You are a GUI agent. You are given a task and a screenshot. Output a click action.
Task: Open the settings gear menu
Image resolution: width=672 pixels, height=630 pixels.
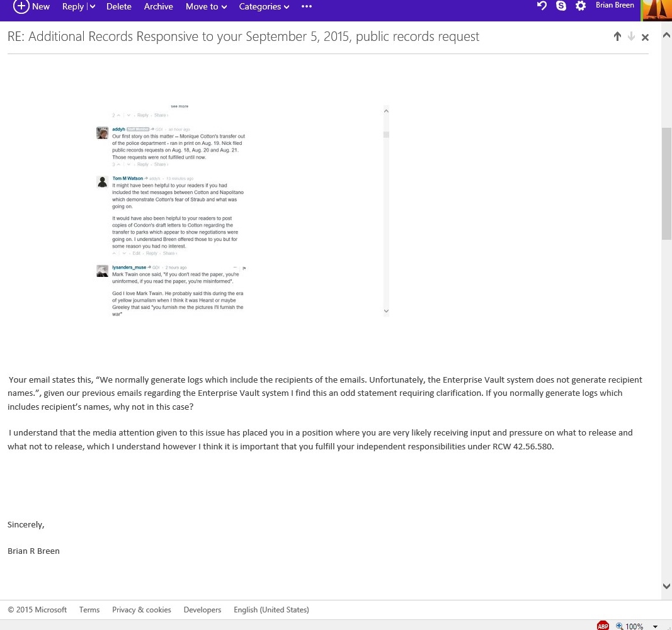coord(581,6)
